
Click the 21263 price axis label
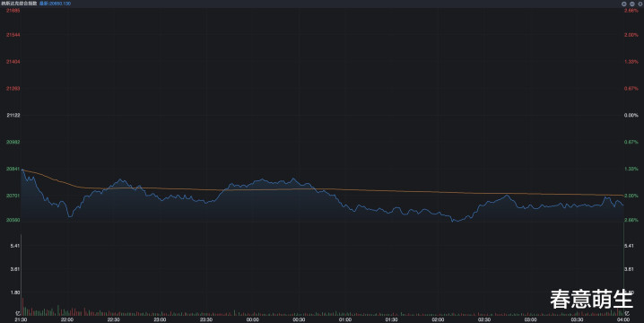[x=13, y=88]
